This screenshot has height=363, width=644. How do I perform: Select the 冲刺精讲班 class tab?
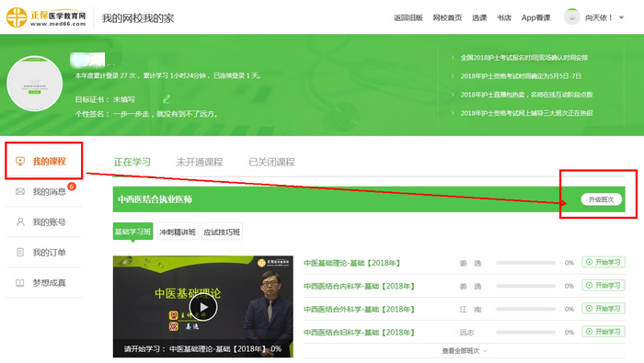coord(178,233)
